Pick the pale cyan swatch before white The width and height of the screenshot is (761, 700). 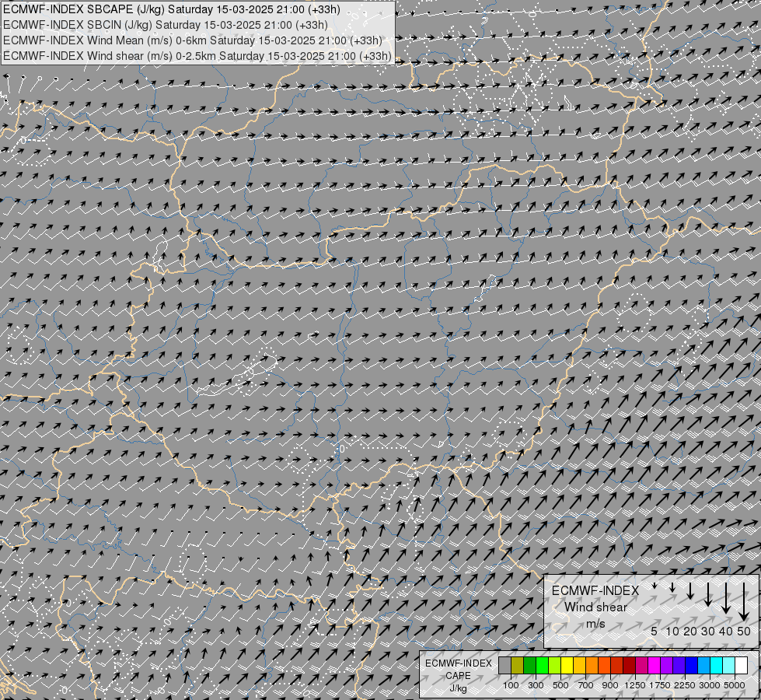tap(729, 666)
